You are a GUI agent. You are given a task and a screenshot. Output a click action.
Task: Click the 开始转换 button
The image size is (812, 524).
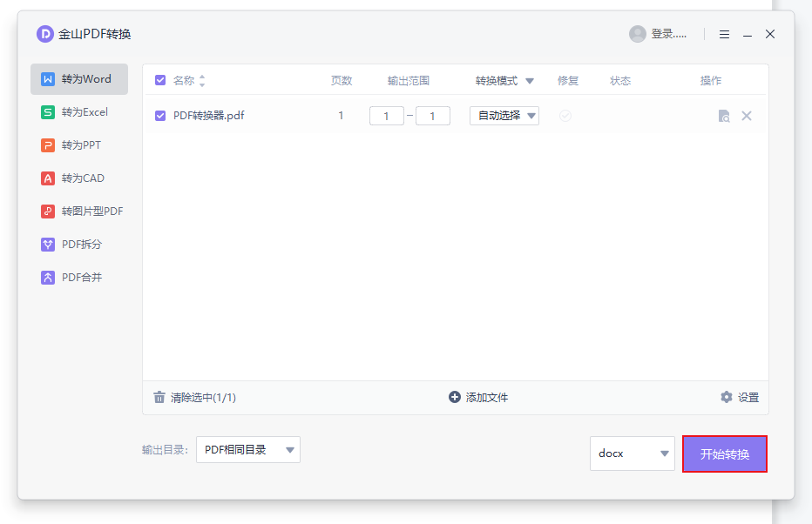[x=725, y=454]
